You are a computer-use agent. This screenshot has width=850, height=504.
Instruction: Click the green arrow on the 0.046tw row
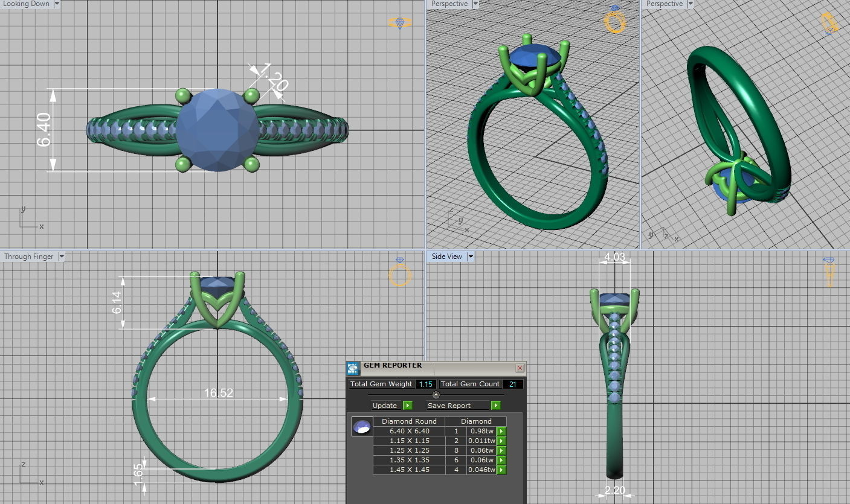[501, 470]
